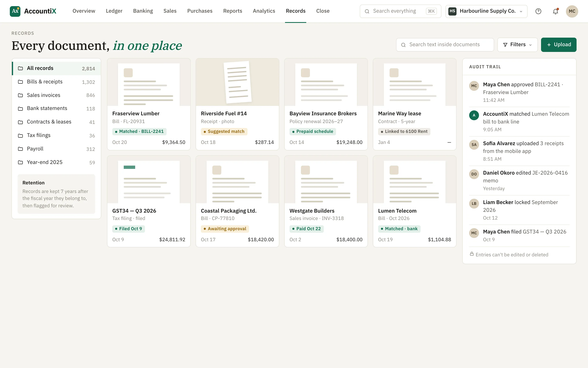Click the folder icon beside Year-end 2025

20,162
